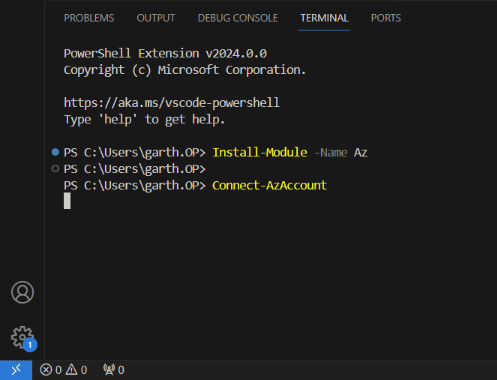Switch to the PROBLEMS tab
497x380 pixels.
click(x=89, y=18)
